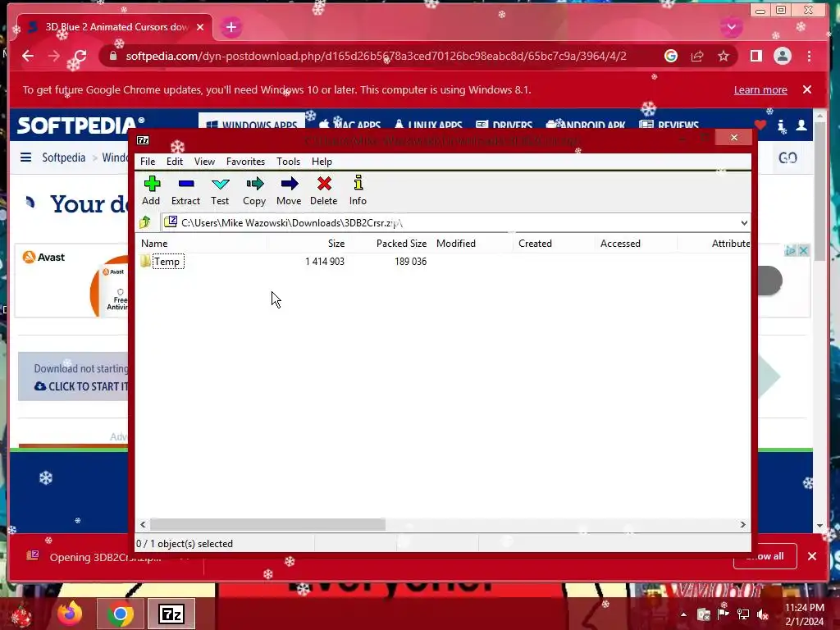Delete selected item with Delete button
The height and width of the screenshot is (630, 840).
pos(324,190)
